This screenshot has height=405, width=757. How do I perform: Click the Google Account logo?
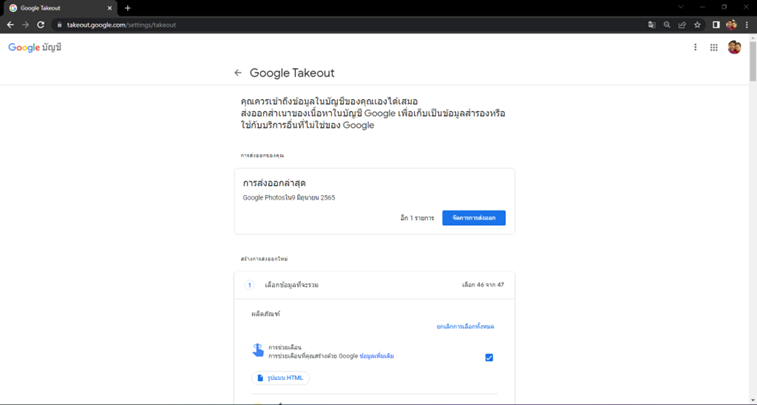tap(35, 47)
